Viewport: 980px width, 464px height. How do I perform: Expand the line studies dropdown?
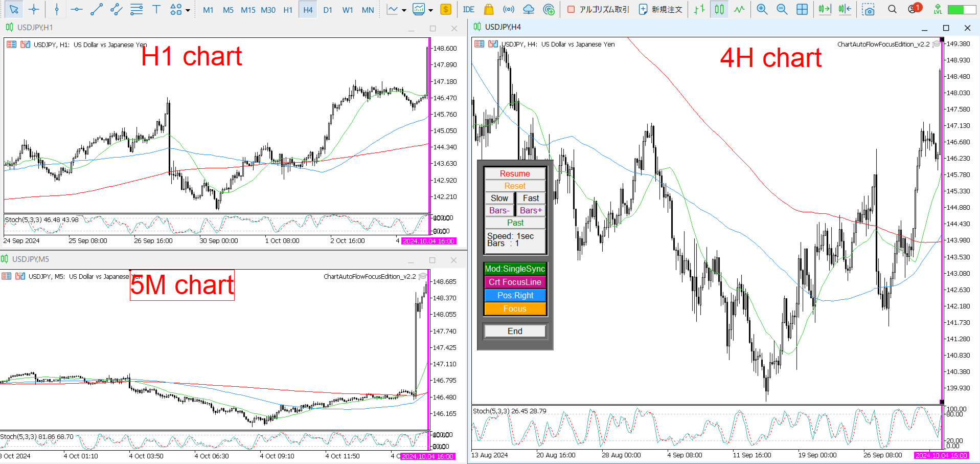[x=403, y=9]
